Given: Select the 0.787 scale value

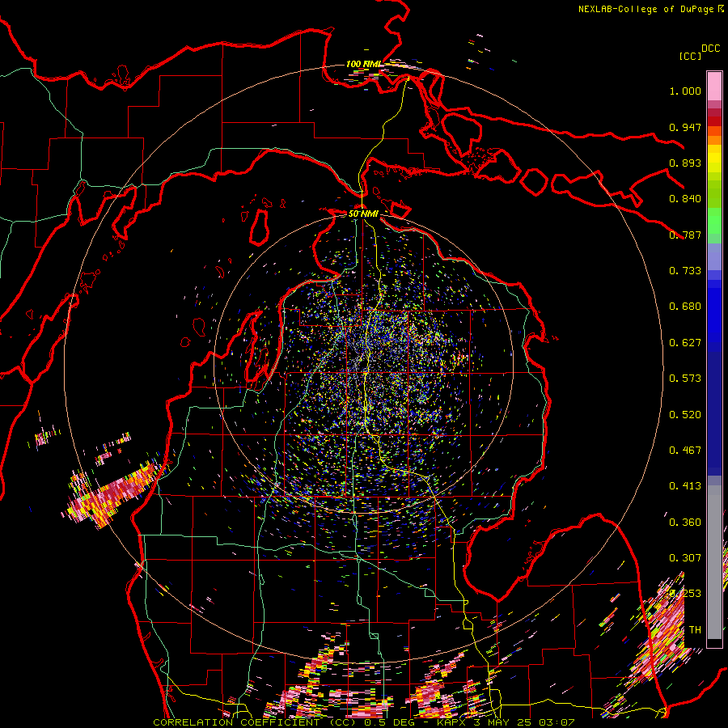Looking at the screenshot, I should point(685,235).
